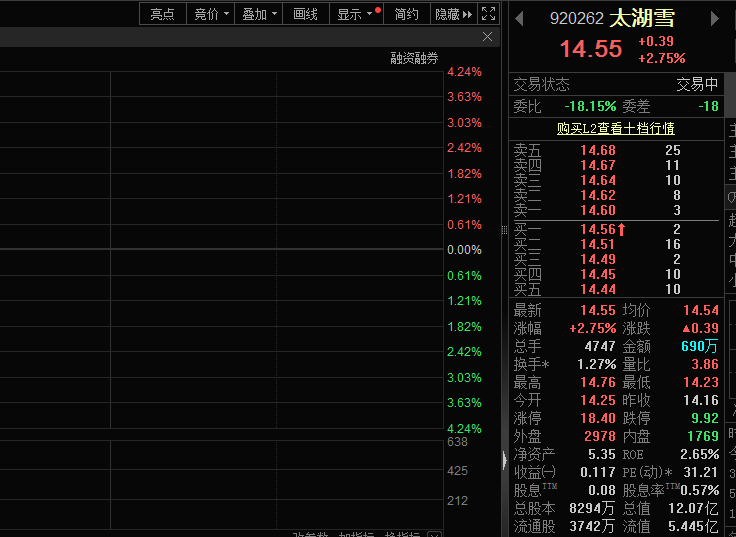The width and height of the screenshot is (736, 537).
Task: Click 股息率 value 0.57%
Action: click(x=700, y=491)
